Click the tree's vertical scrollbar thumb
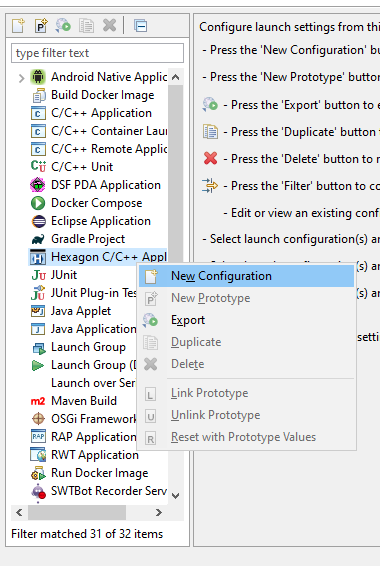The width and height of the screenshot is (380, 566). click(175, 173)
